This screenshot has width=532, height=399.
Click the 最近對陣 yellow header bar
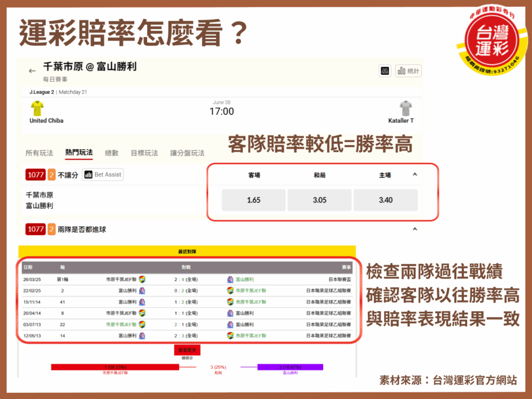pyautogui.click(x=187, y=251)
